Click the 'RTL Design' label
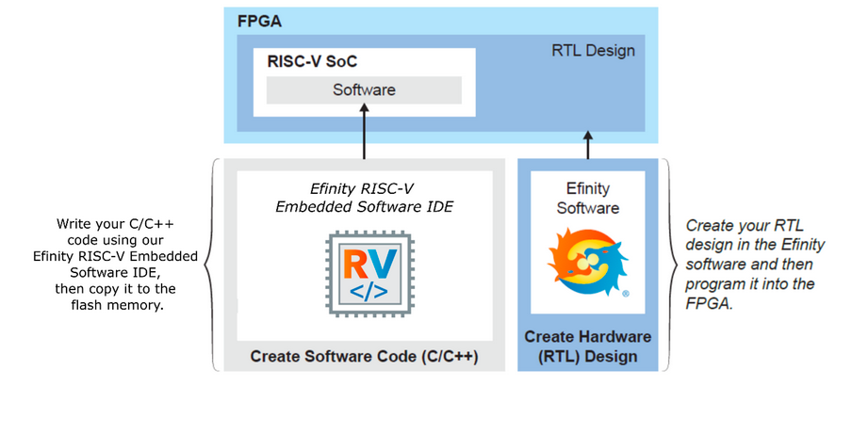The image size is (868, 434). (x=594, y=51)
